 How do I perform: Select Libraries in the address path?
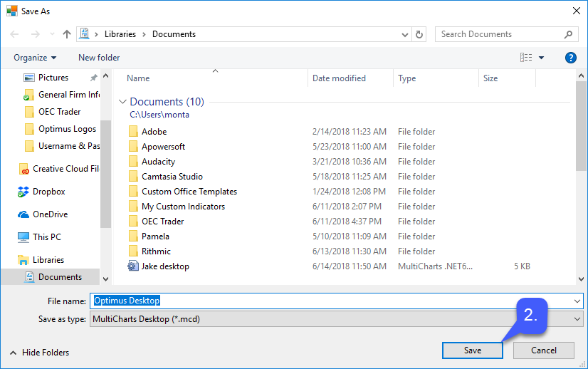pyautogui.click(x=120, y=34)
